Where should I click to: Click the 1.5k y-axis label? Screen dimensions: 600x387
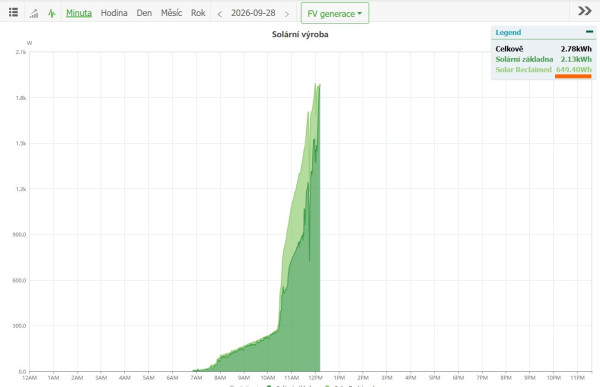click(21, 144)
